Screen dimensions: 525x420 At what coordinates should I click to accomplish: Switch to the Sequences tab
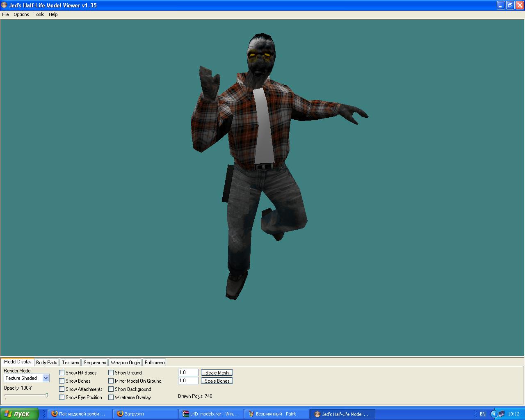pyautogui.click(x=95, y=363)
